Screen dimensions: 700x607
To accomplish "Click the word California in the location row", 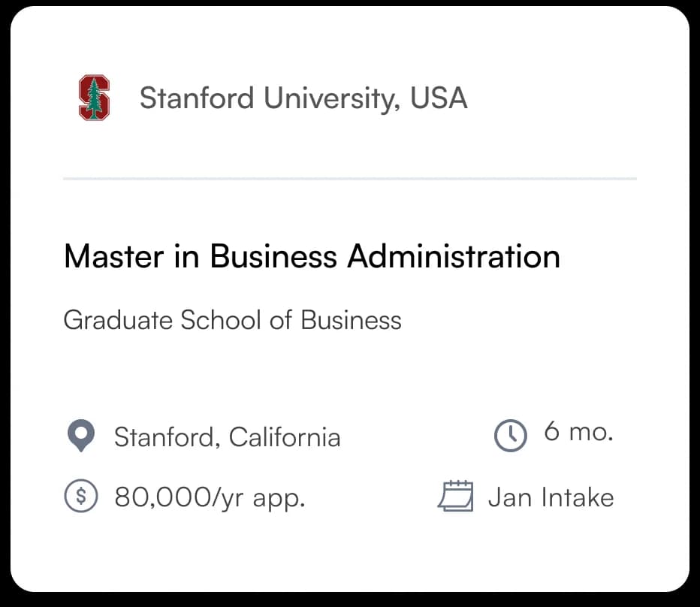I will (285, 436).
